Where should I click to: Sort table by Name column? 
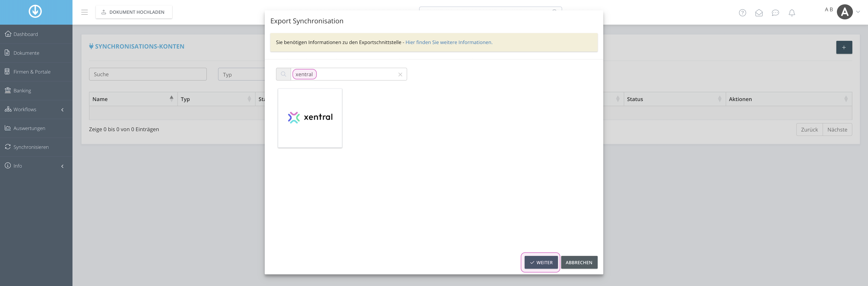pyautogui.click(x=133, y=99)
